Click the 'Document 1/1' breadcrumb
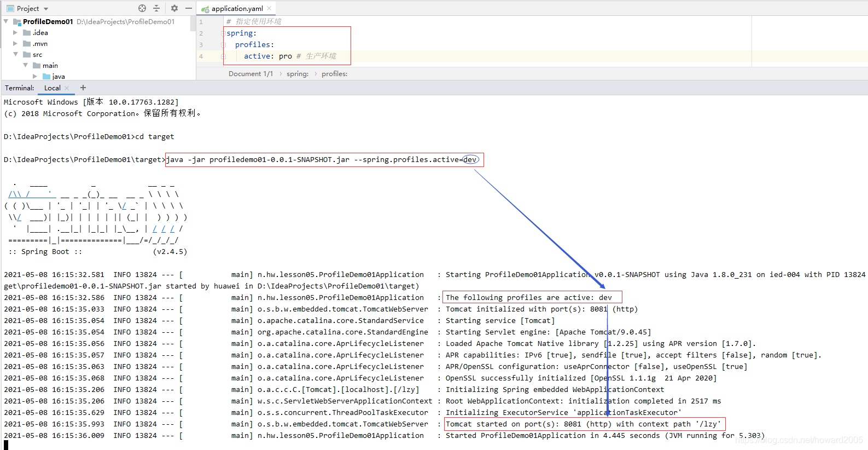Image resolution: width=868 pixels, height=450 pixels. tap(251, 73)
